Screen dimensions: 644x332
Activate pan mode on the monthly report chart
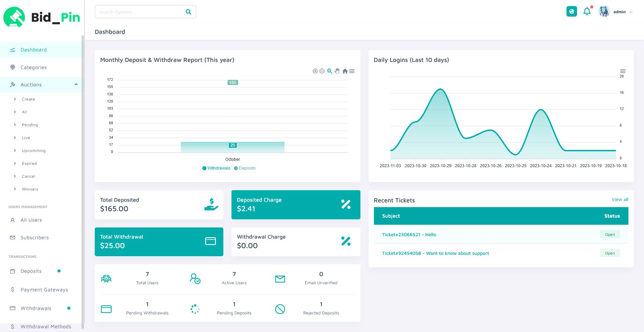point(337,71)
